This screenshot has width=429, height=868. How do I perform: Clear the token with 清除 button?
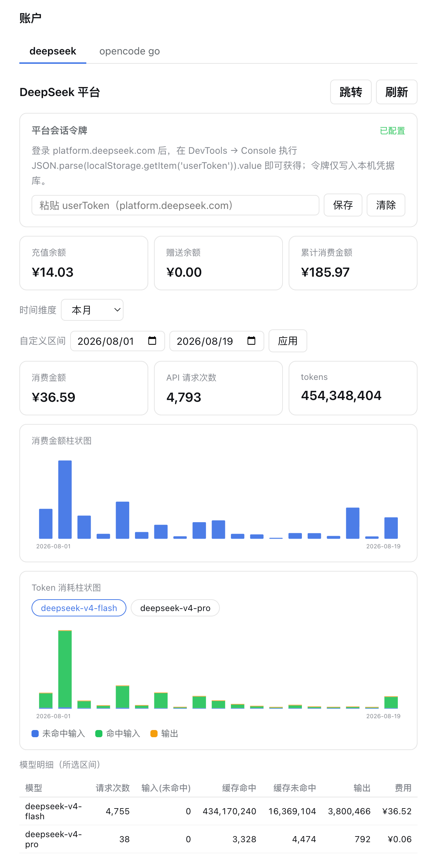(386, 205)
